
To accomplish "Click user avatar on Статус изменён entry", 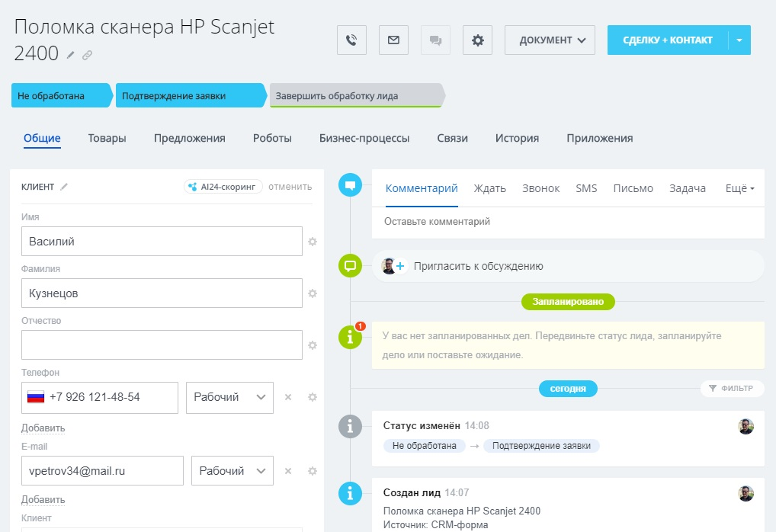I will (x=746, y=426).
